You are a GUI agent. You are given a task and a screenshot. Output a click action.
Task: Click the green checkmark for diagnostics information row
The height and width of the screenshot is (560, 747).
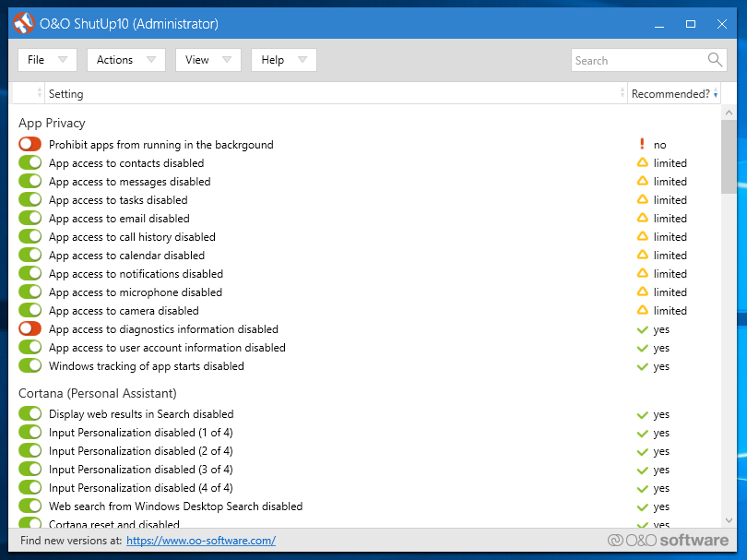coord(642,329)
